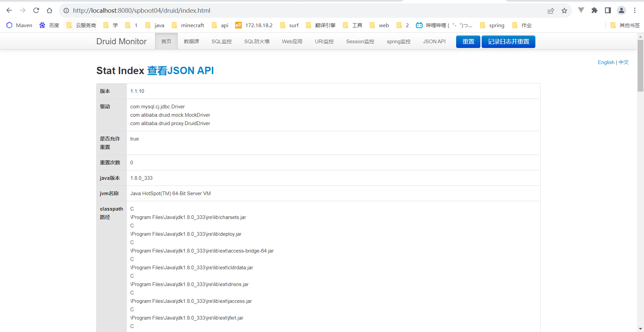Select com.mysql.cj.jdbc.Driver text
The width and height of the screenshot is (644, 332).
[x=158, y=107]
